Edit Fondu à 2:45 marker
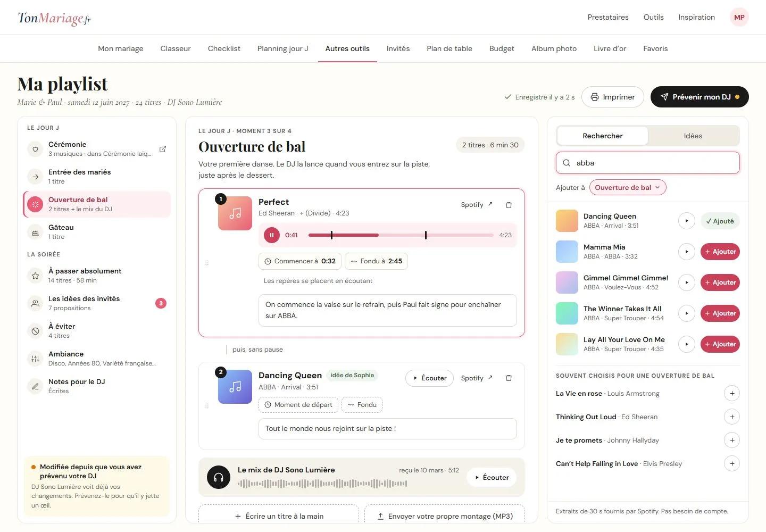This screenshot has height=532, width=766. (x=376, y=261)
